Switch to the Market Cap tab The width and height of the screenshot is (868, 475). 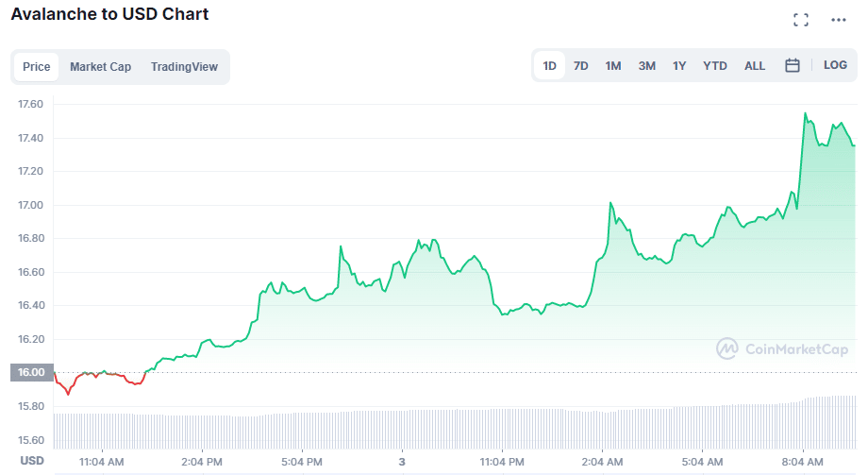(100, 67)
